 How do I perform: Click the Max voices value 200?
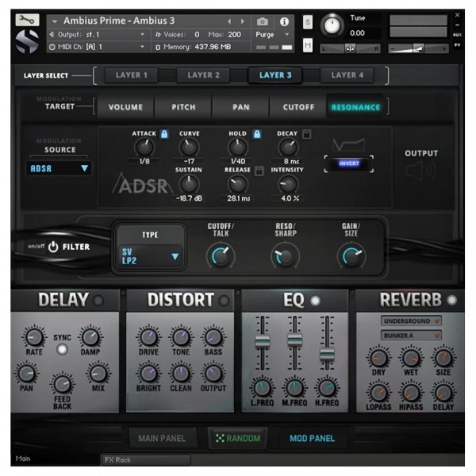point(234,35)
